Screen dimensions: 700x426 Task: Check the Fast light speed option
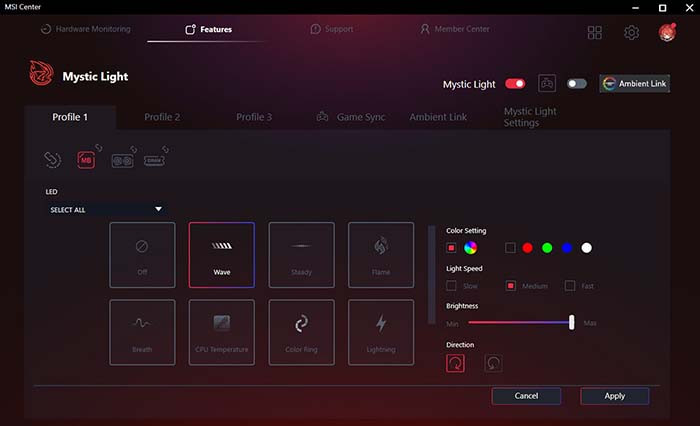point(570,286)
